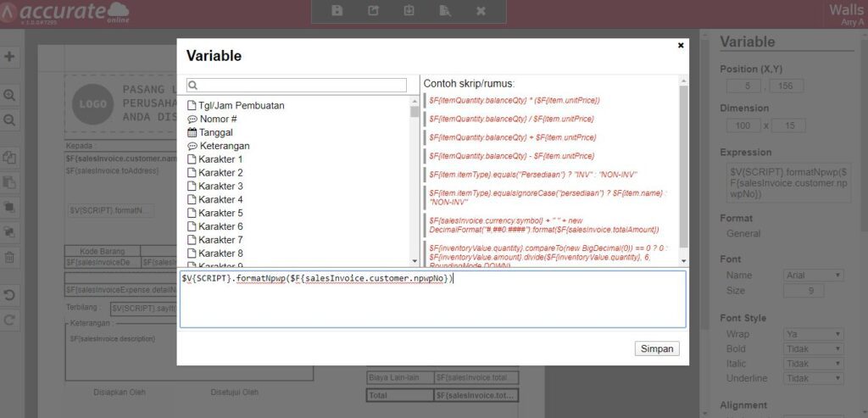This screenshot has width=868, height=418.
Task: Click the LOGO placeholder on the canvas
Action: (92, 104)
